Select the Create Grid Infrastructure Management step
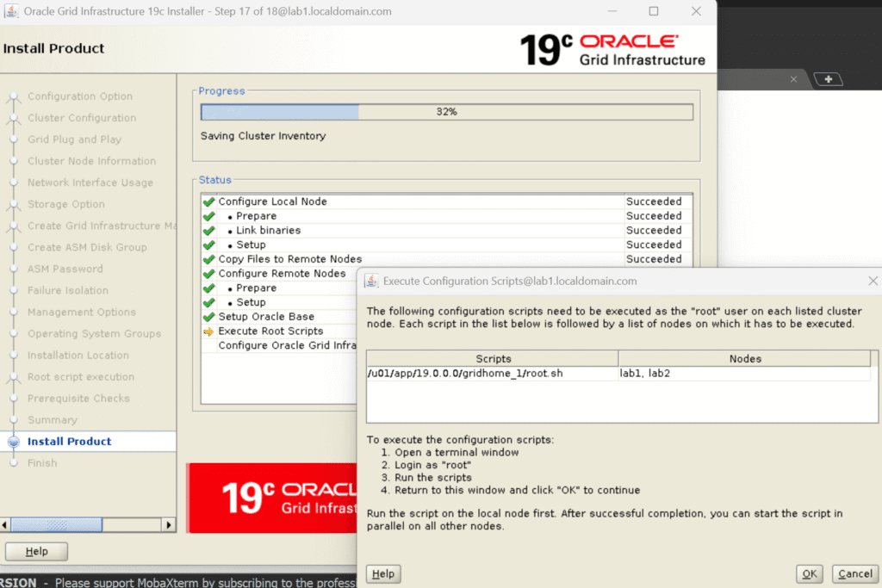882x588 pixels. tap(102, 226)
